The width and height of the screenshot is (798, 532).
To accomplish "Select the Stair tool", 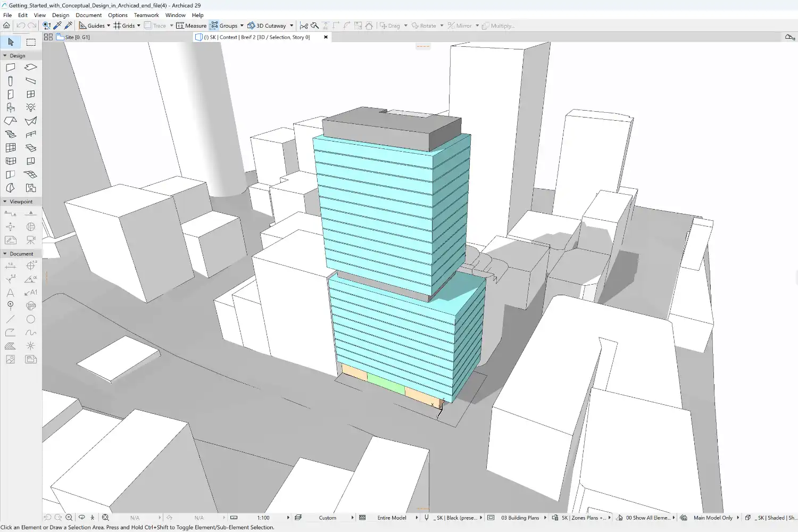I will pyautogui.click(x=11, y=134).
